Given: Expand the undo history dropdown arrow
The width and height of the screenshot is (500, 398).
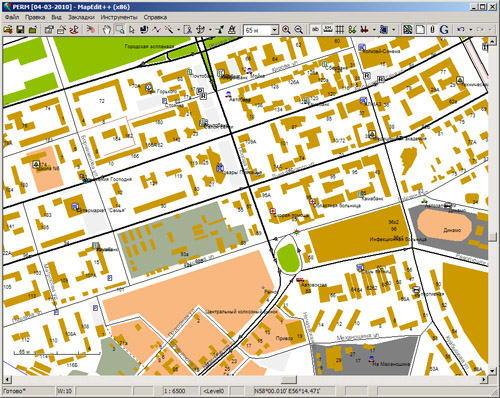Looking at the screenshot, I should tap(470, 30).
